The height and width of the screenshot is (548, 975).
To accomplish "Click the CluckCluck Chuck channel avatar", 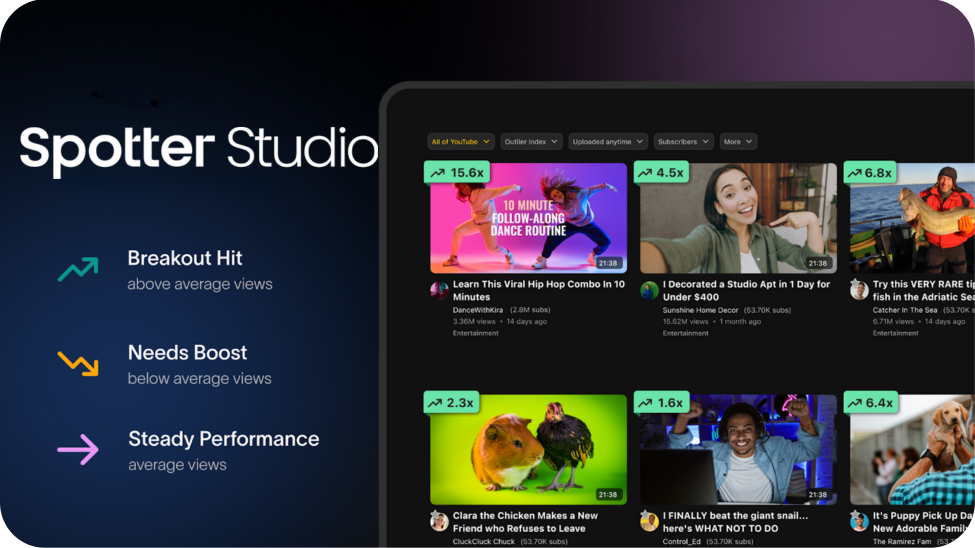I will coord(440,521).
